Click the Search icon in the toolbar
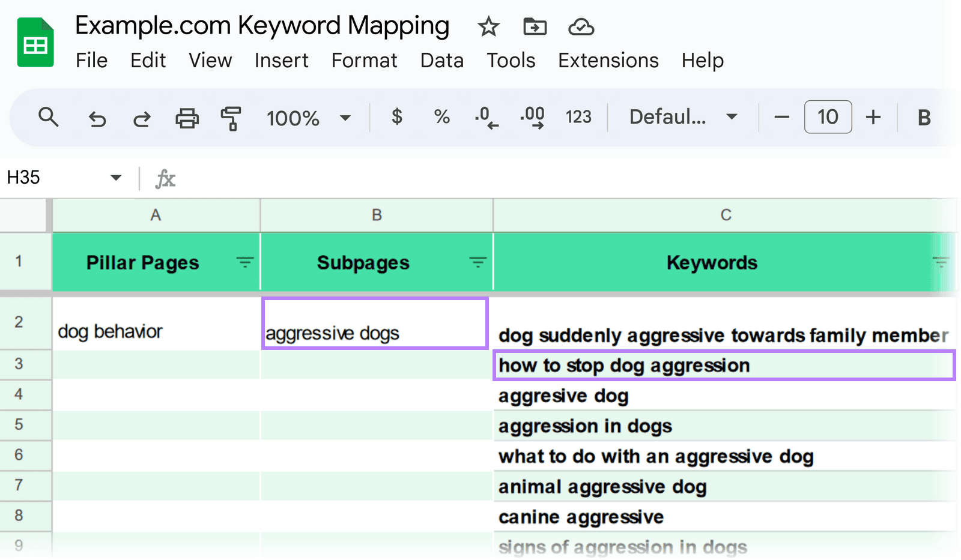 48,118
